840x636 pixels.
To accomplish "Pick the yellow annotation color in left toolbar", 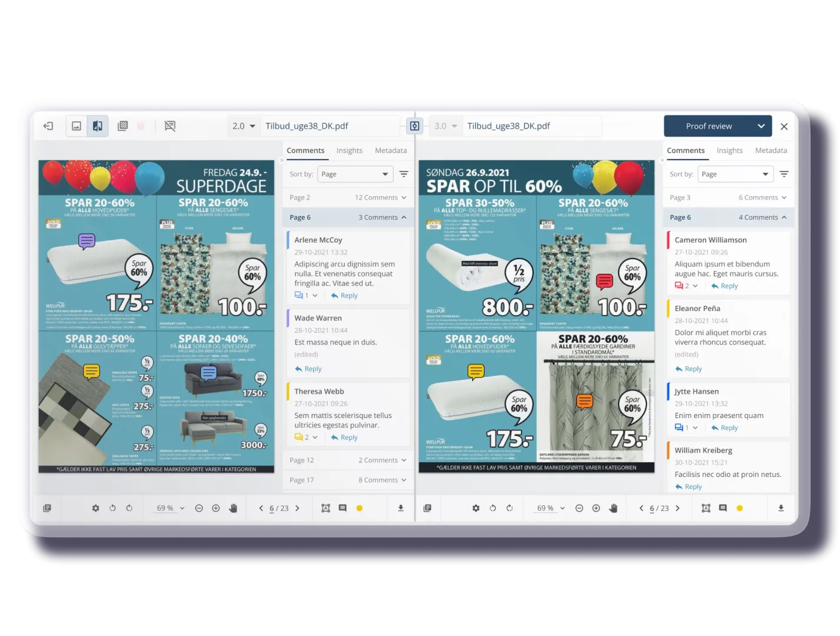I will point(359,508).
